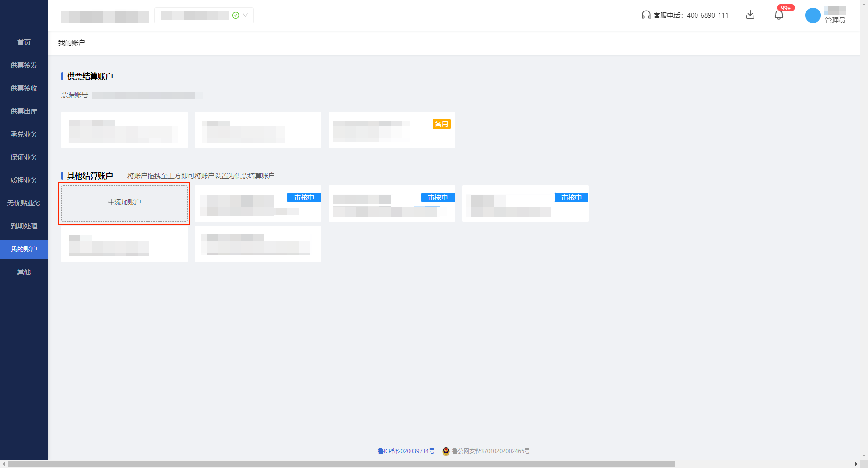This screenshot has width=868, height=468.
Task: Open the 承兑业务 sidebar section
Action: click(24, 134)
